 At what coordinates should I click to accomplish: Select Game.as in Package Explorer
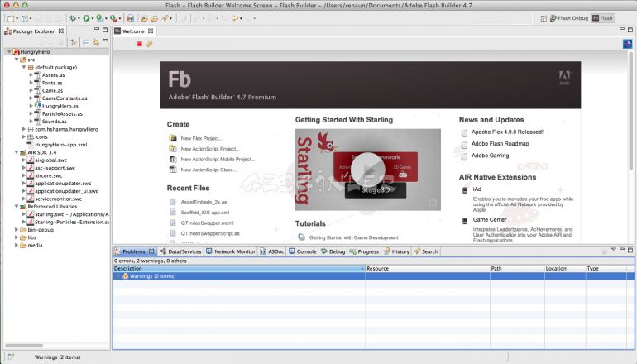[52, 91]
